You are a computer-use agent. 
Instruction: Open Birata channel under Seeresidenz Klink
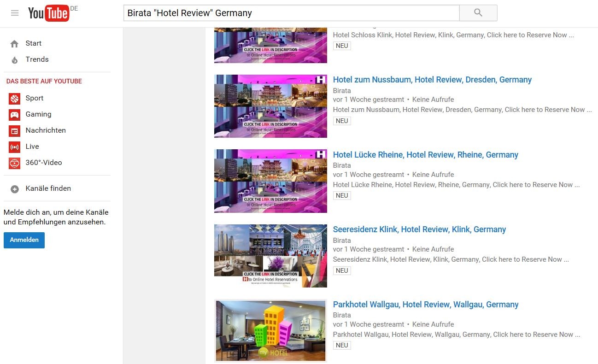click(342, 241)
